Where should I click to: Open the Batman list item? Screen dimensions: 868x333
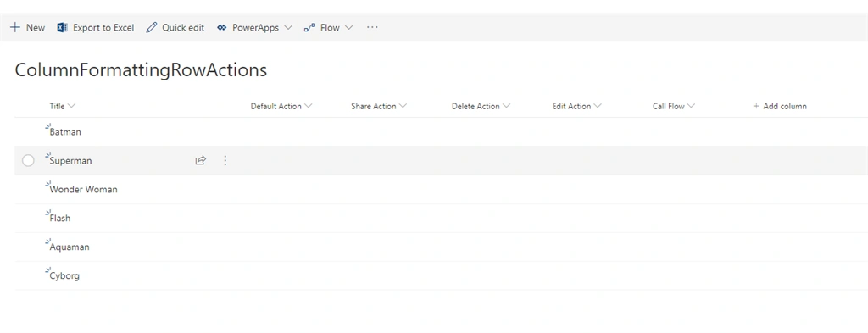pyautogui.click(x=65, y=132)
